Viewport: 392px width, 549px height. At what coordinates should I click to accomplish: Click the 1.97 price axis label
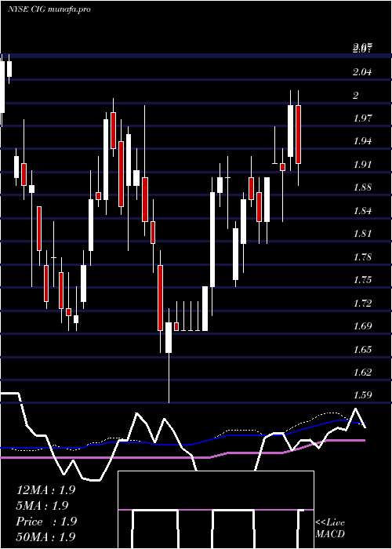pos(362,118)
